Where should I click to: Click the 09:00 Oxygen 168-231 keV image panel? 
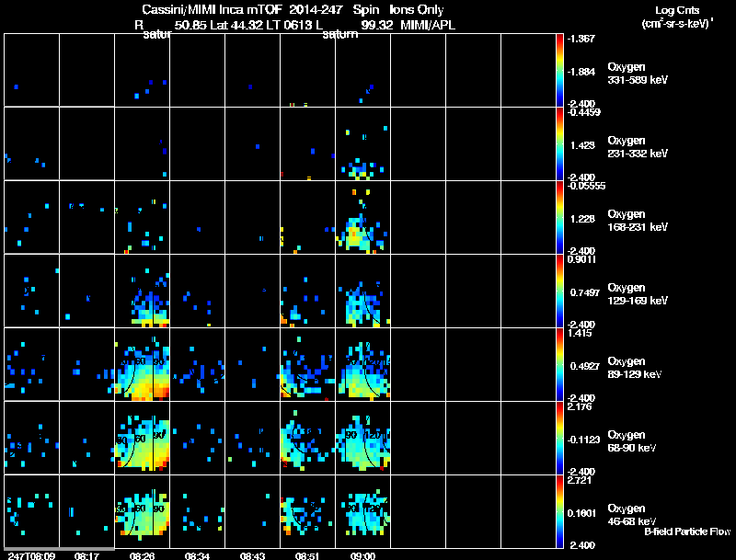(x=362, y=217)
